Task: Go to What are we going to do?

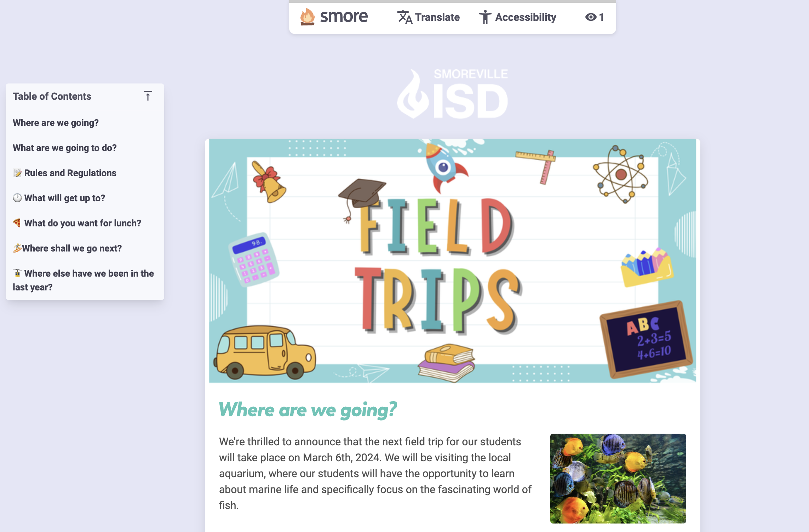Action: pos(65,148)
